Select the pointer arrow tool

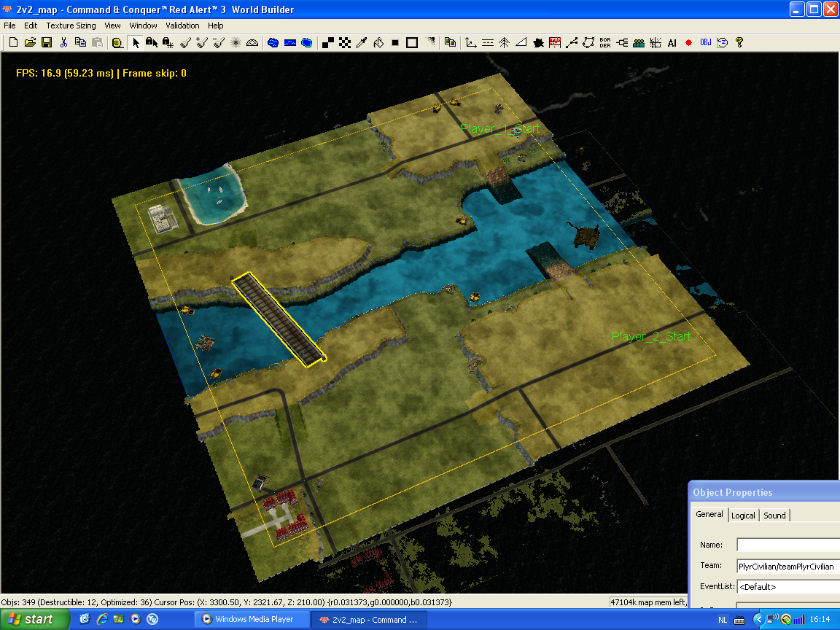[136, 43]
